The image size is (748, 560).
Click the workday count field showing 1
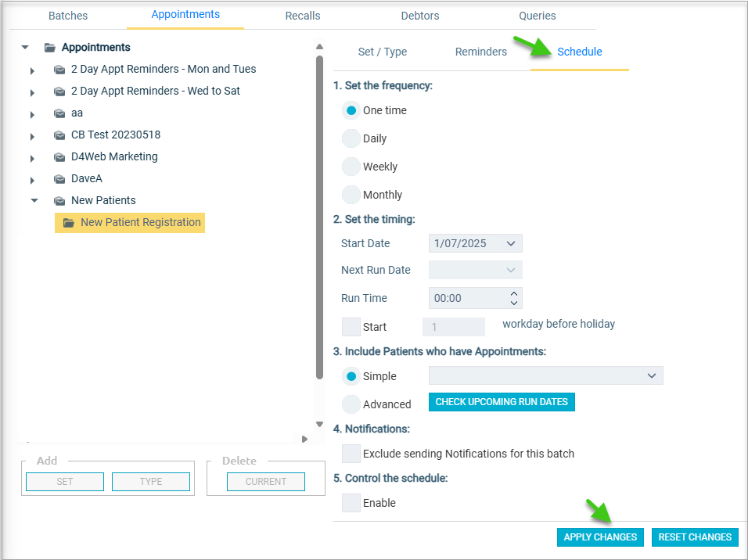pyautogui.click(x=454, y=327)
